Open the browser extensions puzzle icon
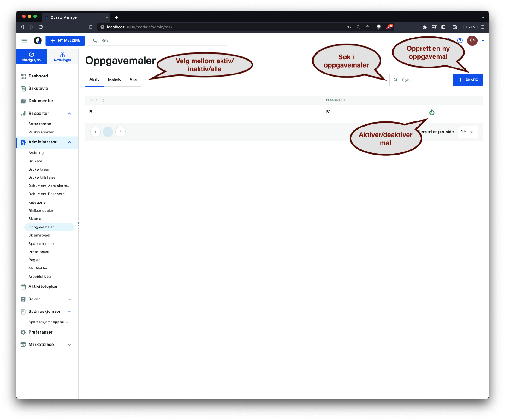 [x=425, y=27]
